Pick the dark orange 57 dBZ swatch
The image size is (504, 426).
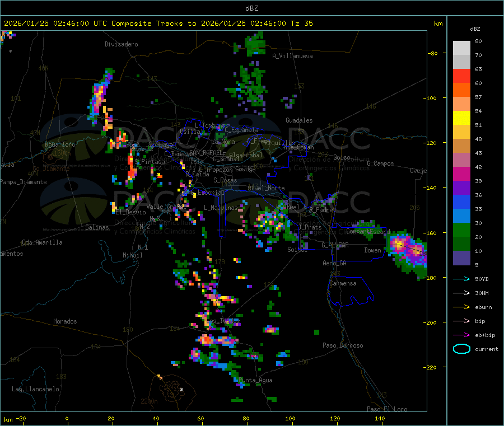(x=461, y=90)
